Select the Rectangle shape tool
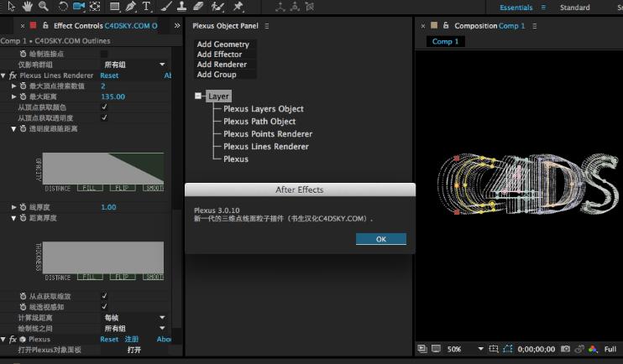The image size is (623, 364). point(114,7)
